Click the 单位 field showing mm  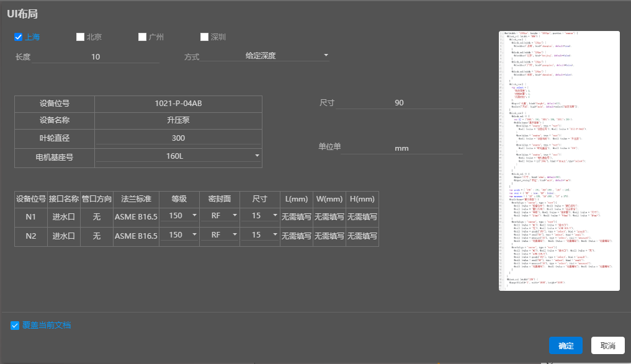(401, 149)
